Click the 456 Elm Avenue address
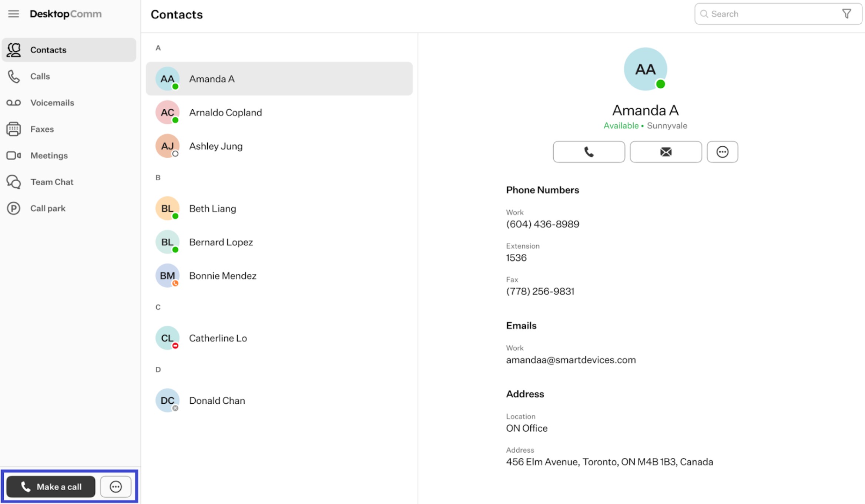This screenshot has height=504, width=865. (x=609, y=462)
